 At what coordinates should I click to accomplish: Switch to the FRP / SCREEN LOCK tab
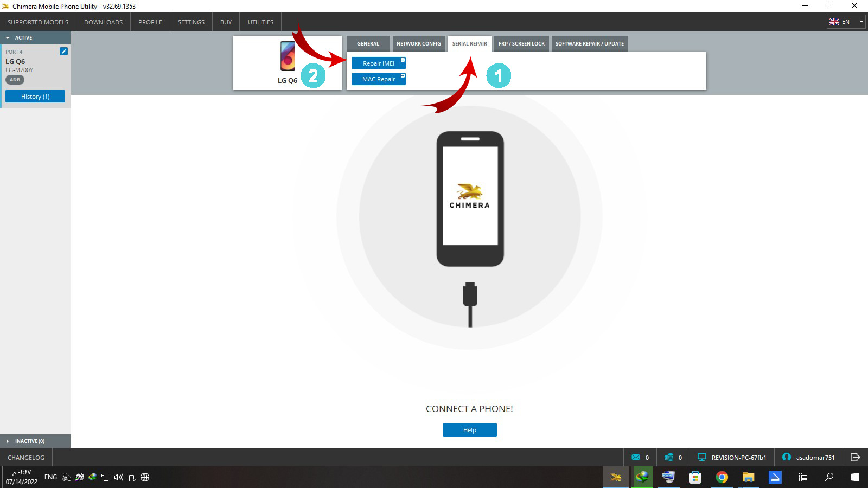click(521, 44)
